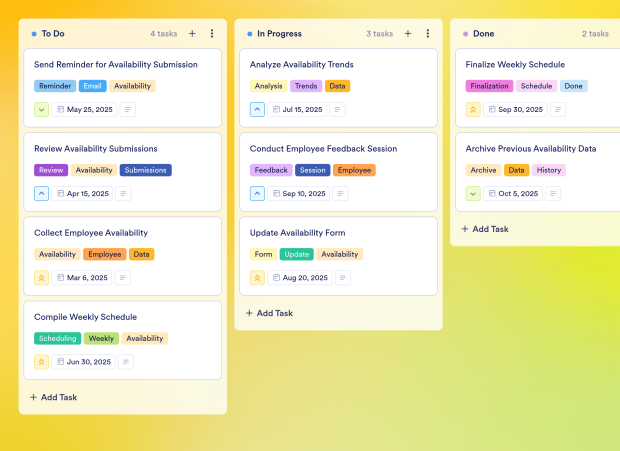Click the In Progress column heading

point(280,34)
